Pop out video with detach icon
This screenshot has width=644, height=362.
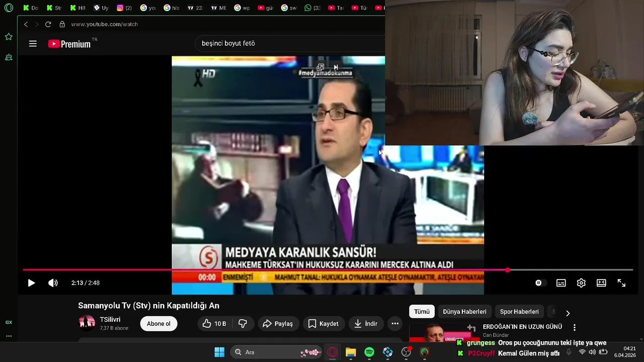tap(320, 67)
